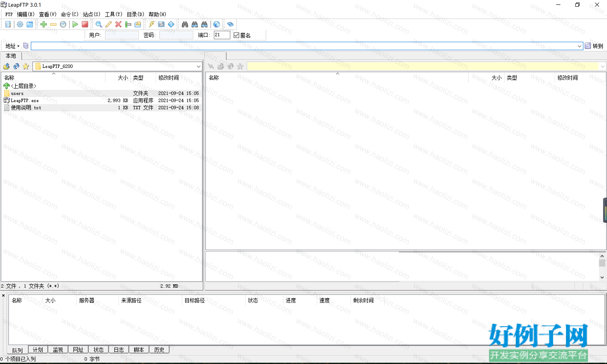Click the lightning quick connect icon
This screenshot has height=364, width=607.
tap(152, 24)
